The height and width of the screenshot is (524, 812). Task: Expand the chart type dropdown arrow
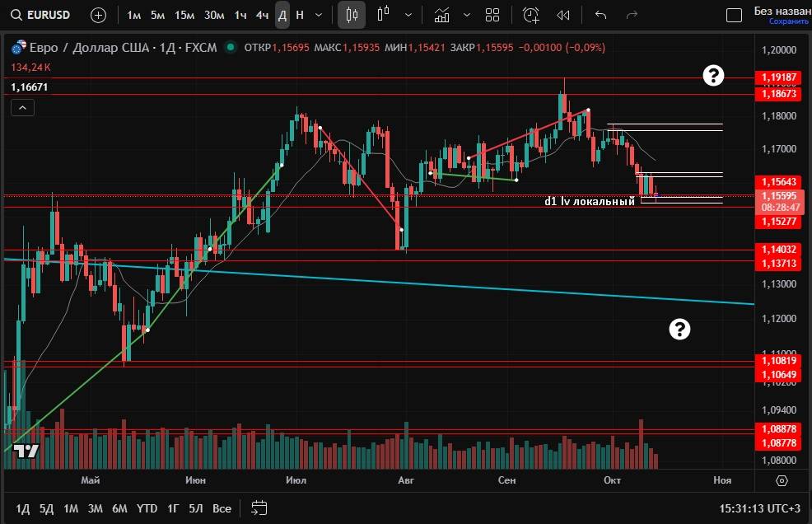pos(409,15)
